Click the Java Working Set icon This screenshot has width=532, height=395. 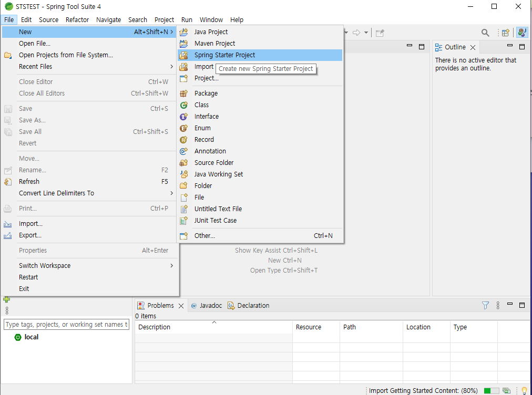(x=183, y=174)
